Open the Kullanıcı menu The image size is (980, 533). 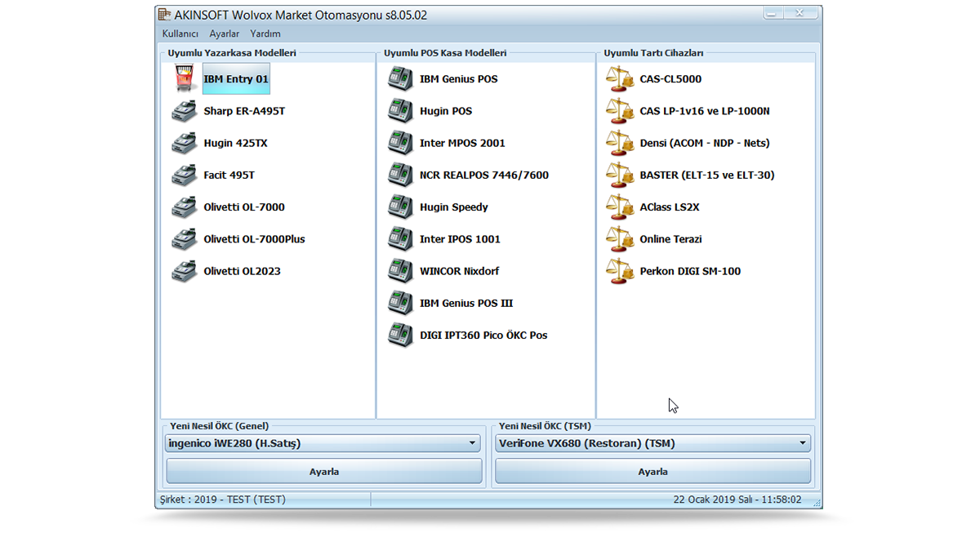pyautogui.click(x=180, y=33)
